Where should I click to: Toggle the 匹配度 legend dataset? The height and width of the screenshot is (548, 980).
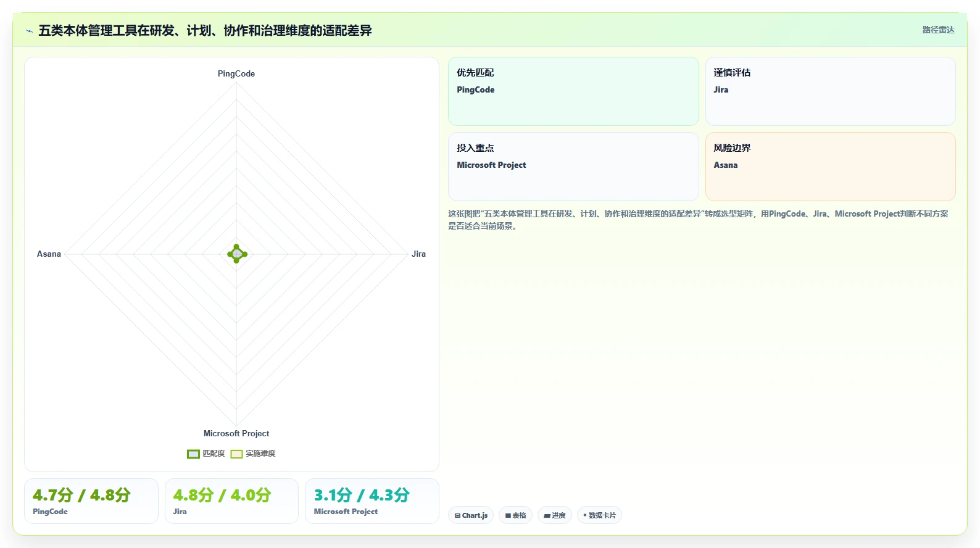click(206, 454)
